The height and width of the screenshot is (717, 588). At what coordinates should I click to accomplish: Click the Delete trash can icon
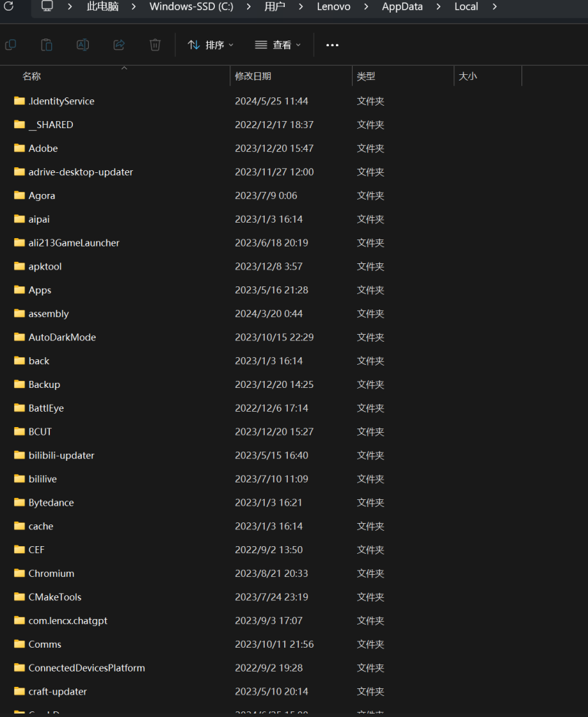pyautogui.click(x=155, y=45)
